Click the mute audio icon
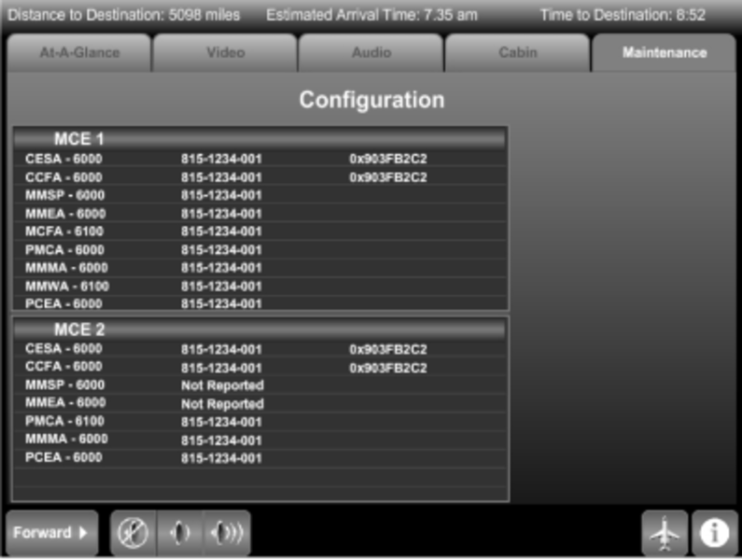The height and width of the screenshot is (560, 742). click(133, 533)
